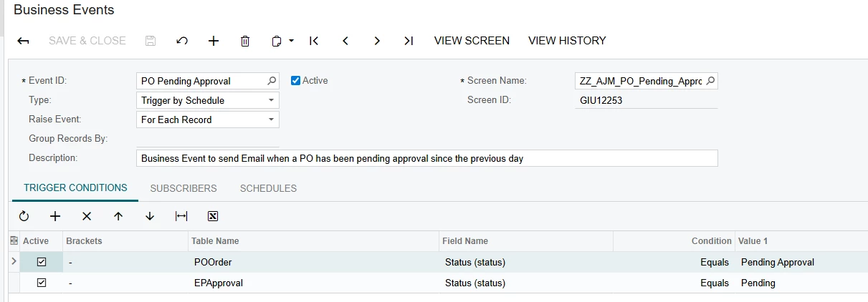Refresh the trigger conditions grid
The width and height of the screenshot is (868, 302).
[24, 216]
